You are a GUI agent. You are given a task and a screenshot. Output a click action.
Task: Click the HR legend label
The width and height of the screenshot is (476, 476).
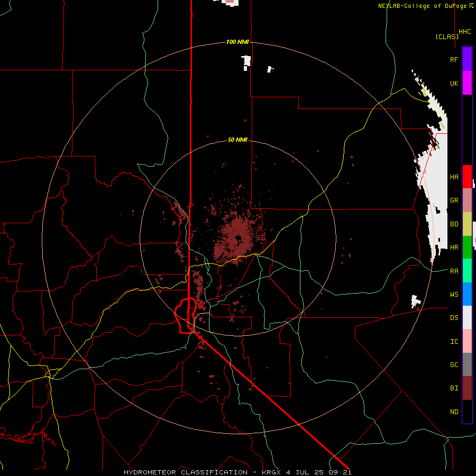pos(454,248)
